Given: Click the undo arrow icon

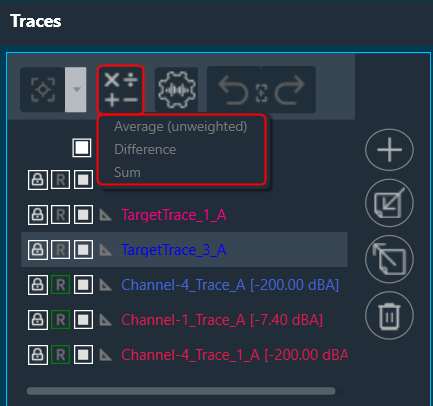Looking at the screenshot, I should pyautogui.click(x=234, y=90).
